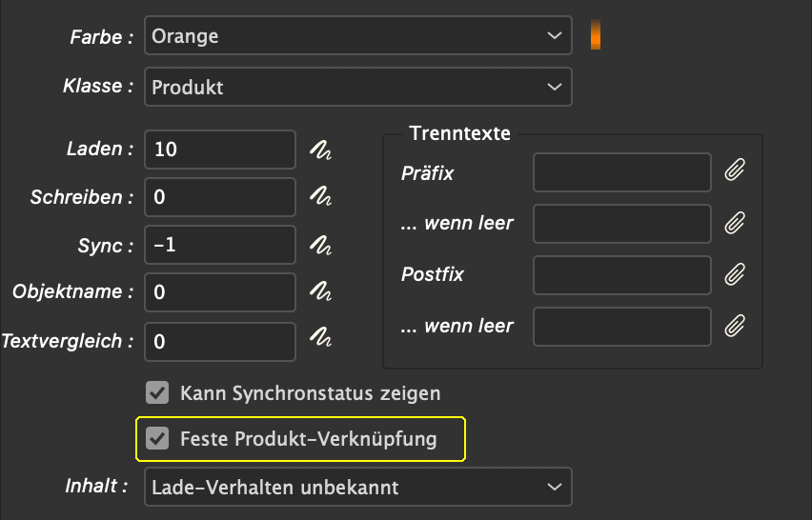Click the orange color swatch

596,34
